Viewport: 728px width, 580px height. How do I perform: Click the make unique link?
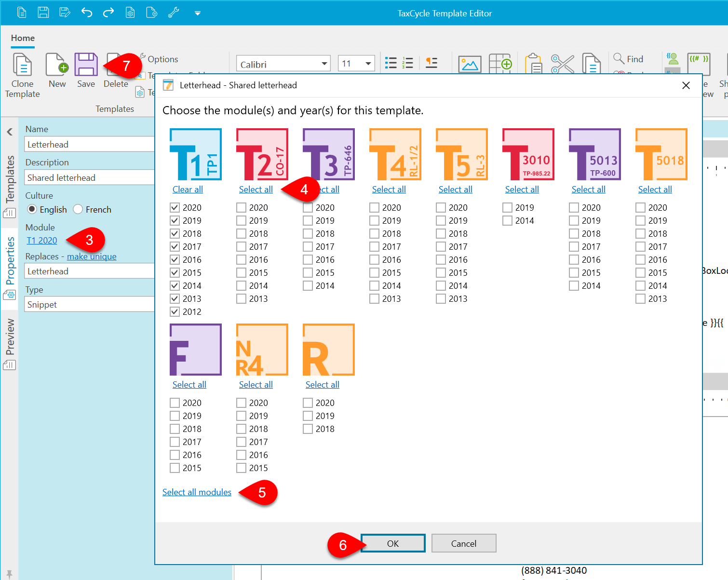(92, 256)
